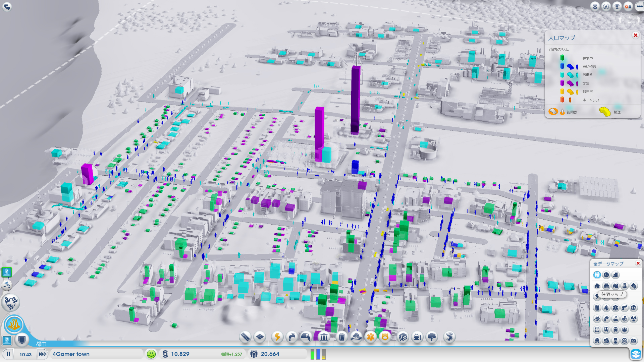
Task: Open the budget panel showing 10,829
Action: [x=180, y=354]
